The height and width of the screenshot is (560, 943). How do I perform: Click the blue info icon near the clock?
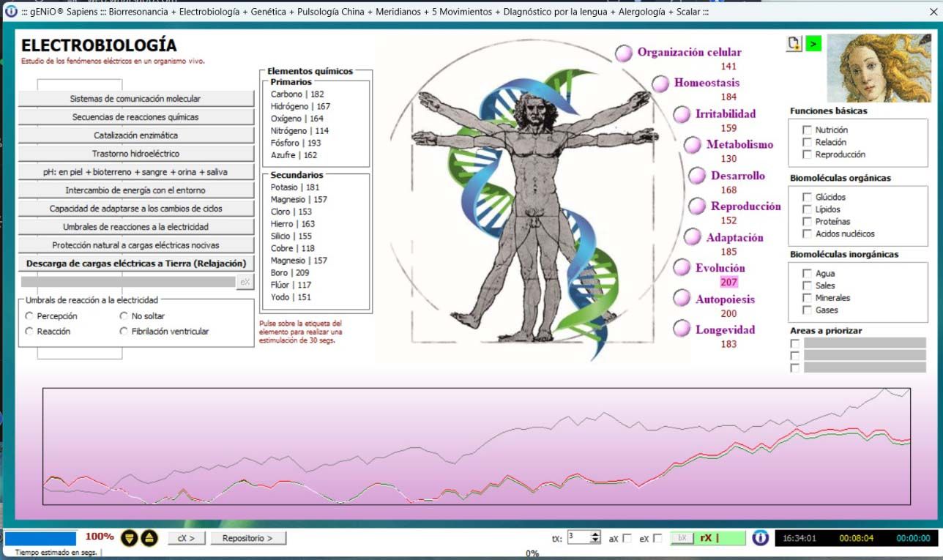click(761, 538)
